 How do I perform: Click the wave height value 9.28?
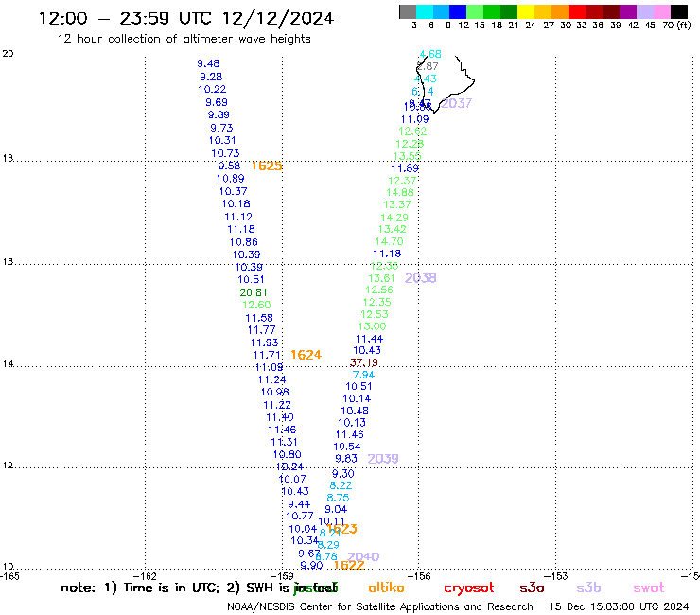coord(211,77)
